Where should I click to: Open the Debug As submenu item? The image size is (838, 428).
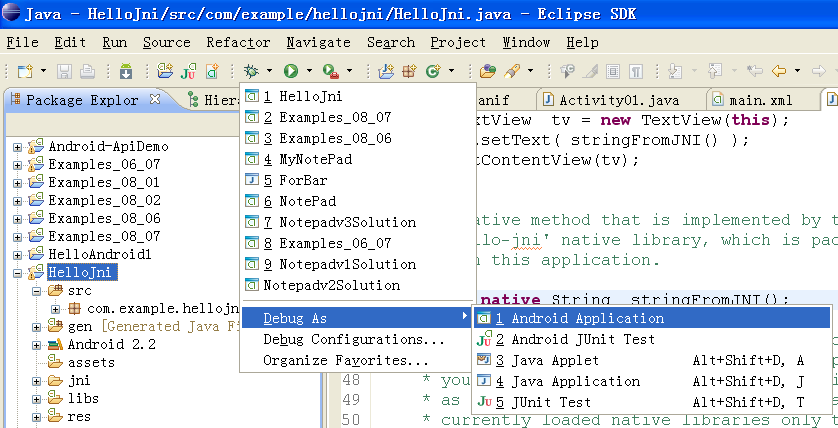358,318
